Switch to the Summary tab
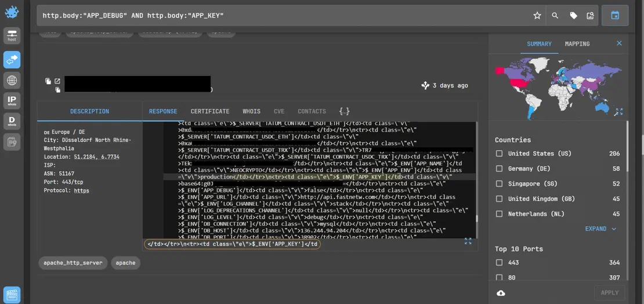This screenshot has width=644, height=304. [x=539, y=44]
